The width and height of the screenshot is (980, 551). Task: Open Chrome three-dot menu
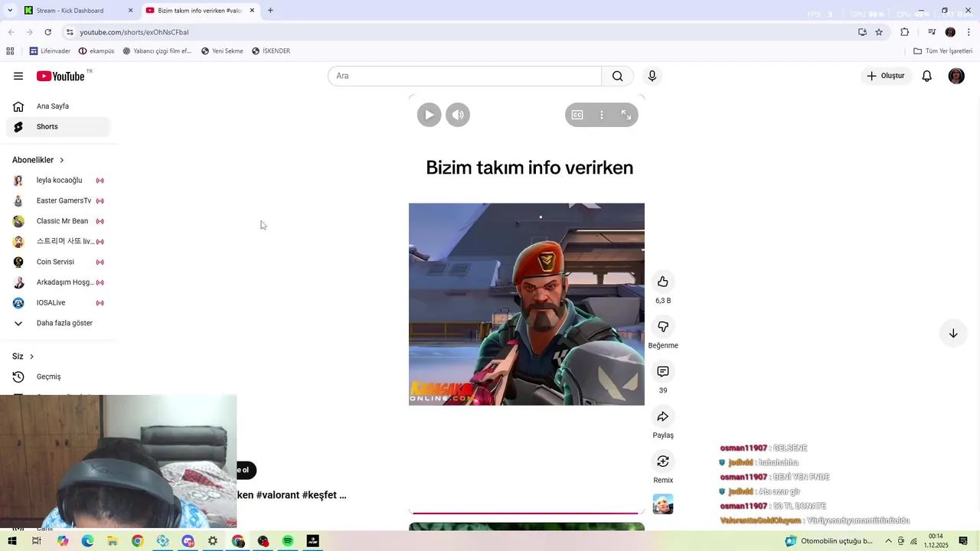(969, 32)
